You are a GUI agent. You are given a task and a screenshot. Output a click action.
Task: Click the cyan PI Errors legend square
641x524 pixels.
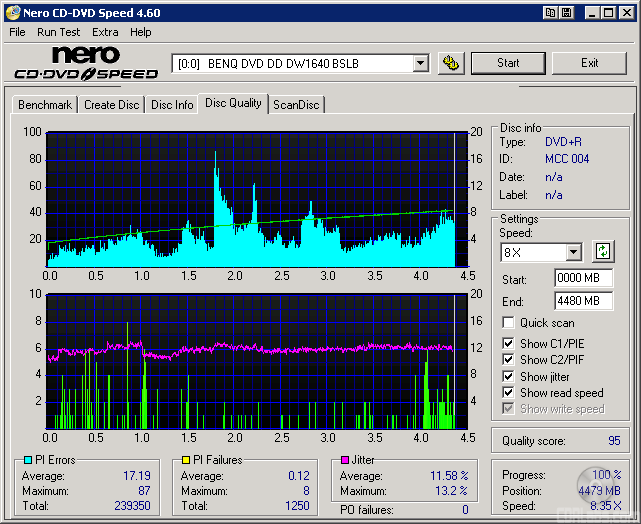(x=27, y=460)
